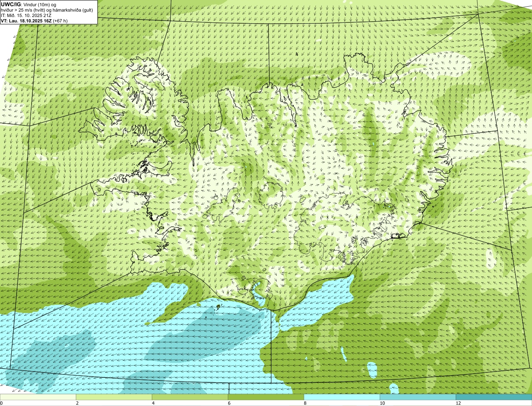Click the 8–10 m/s light cyan legend swatch
The image size is (532, 406).
coord(342,397)
